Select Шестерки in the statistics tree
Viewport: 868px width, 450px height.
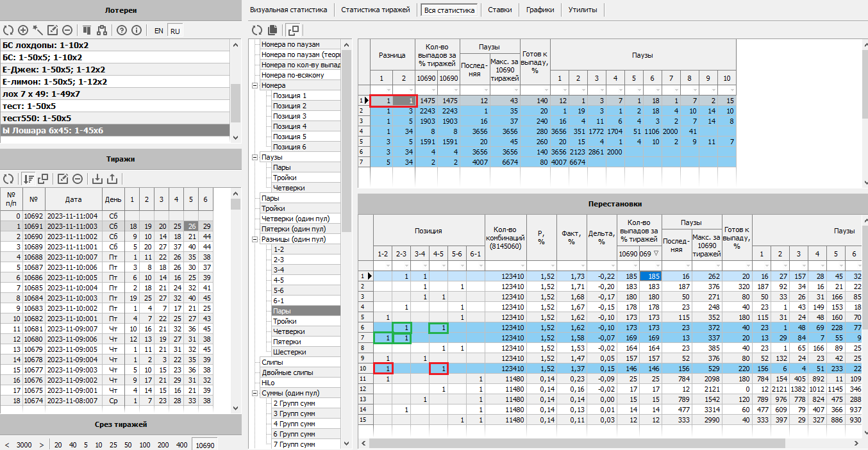coord(290,352)
